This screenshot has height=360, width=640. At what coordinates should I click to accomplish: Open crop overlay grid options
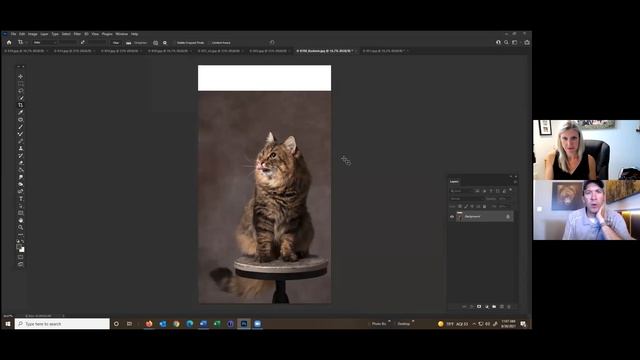[x=155, y=42]
